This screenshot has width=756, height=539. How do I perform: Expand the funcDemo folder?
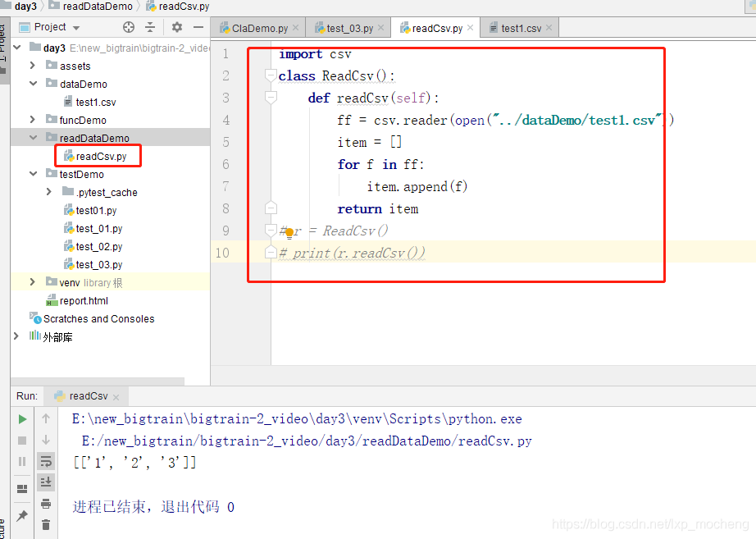pyautogui.click(x=33, y=120)
